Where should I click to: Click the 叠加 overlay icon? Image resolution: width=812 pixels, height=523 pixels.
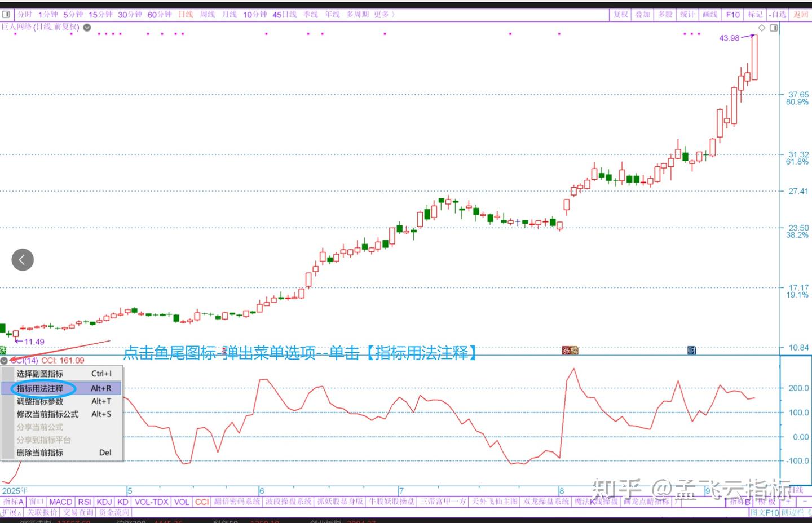click(x=642, y=15)
